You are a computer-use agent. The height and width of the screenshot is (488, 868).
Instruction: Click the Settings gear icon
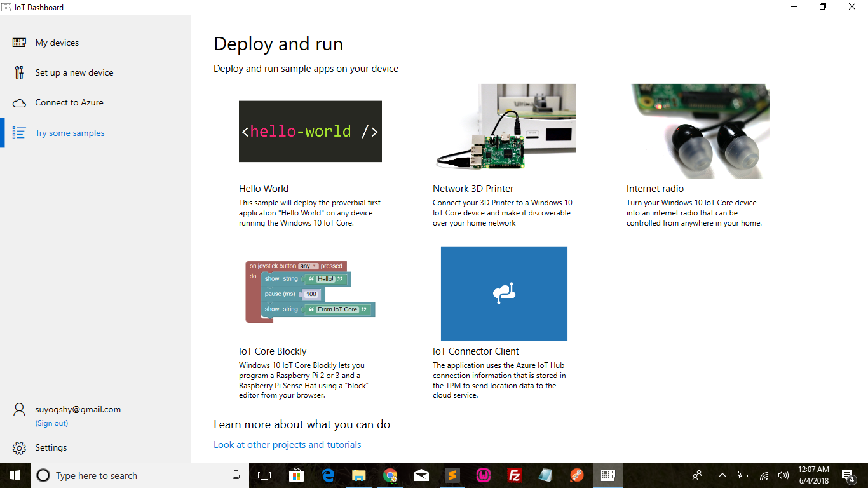19,448
